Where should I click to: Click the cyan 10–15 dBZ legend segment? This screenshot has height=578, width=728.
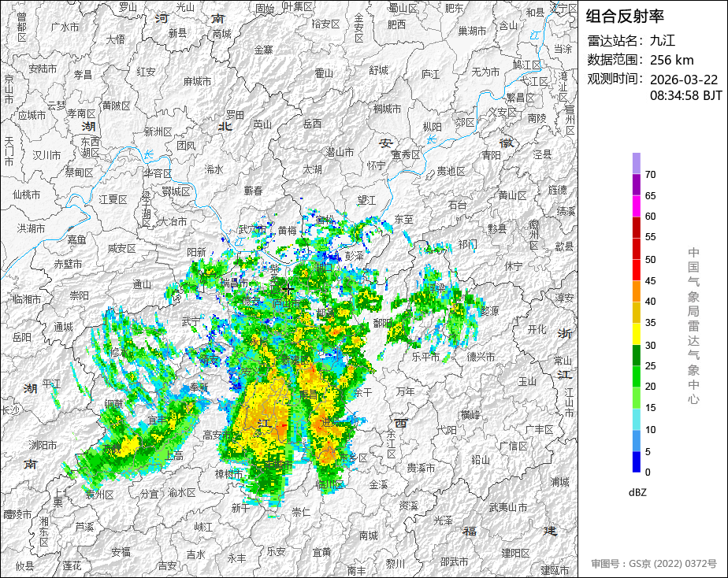637,419
